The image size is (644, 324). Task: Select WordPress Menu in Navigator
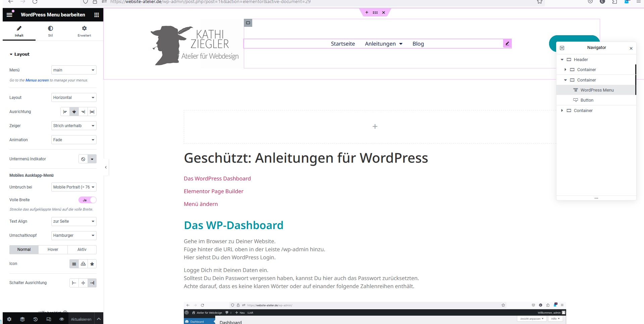(x=596, y=90)
